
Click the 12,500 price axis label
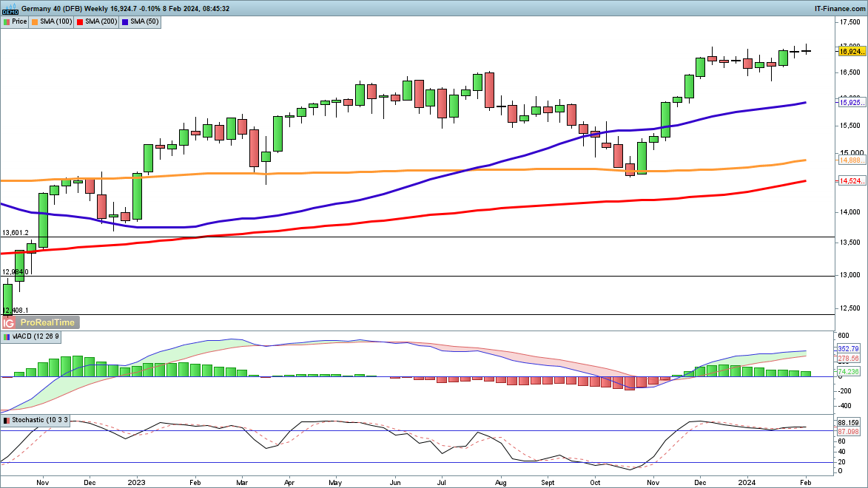tap(850, 308)
